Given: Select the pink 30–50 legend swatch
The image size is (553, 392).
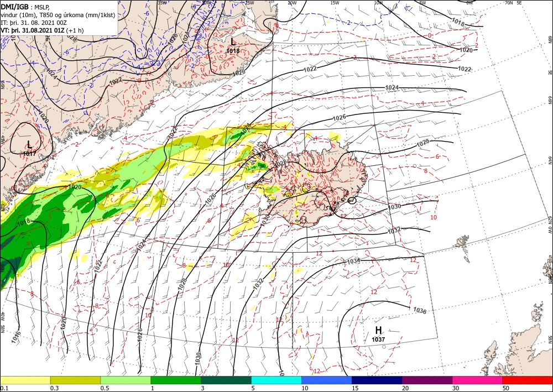Looking at the screenshot, I should (478, 380).
